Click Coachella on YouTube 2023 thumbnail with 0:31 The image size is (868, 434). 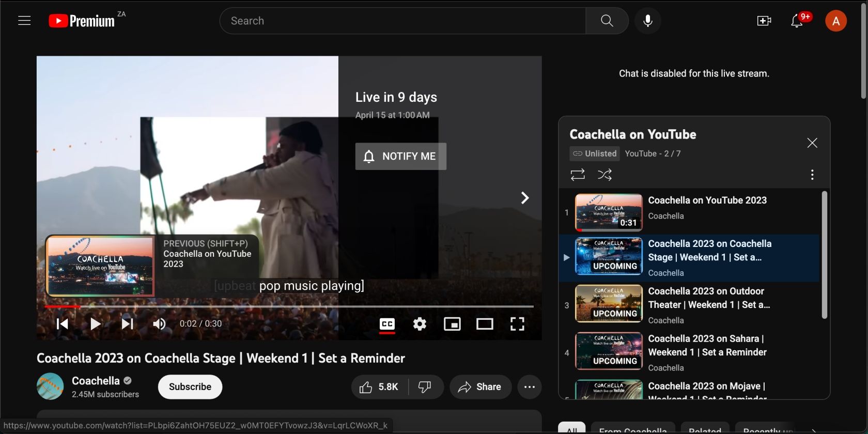(x=609, y=212)
